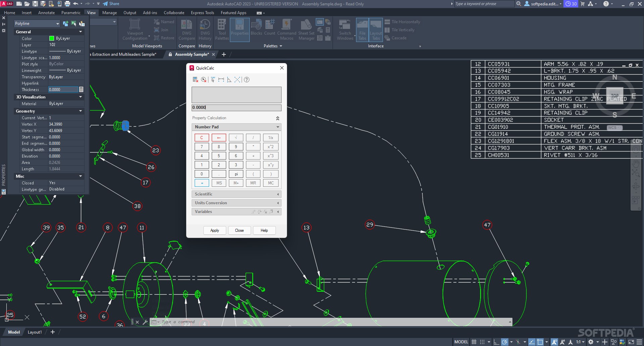Click the search magnifier icon in title bar
Image resolution: width=644 pixels, height=346 pixels.
[518, 4]
